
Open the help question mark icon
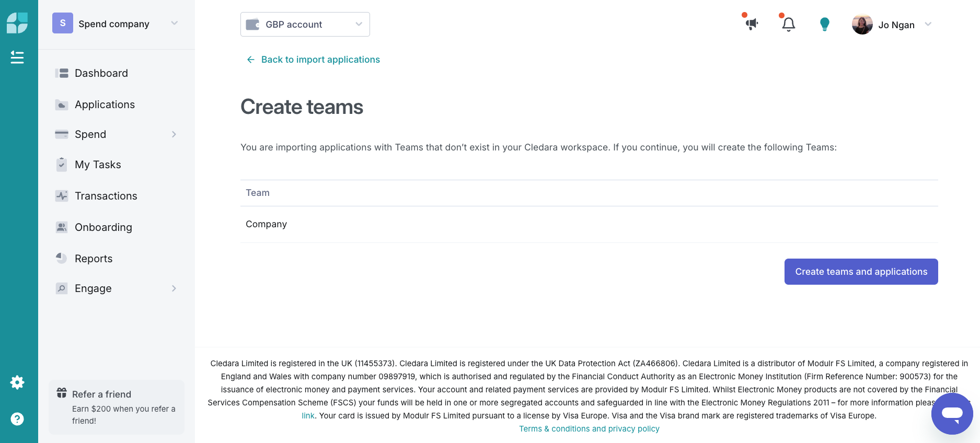17,419
